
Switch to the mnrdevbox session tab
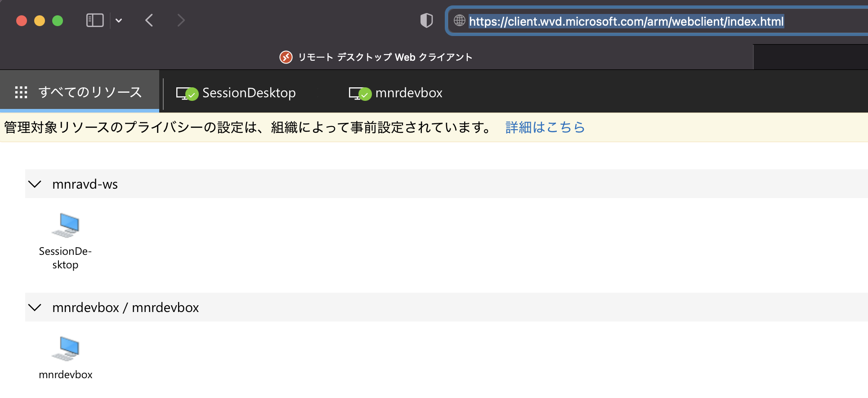pyautogui.click(x=396, y=93)
